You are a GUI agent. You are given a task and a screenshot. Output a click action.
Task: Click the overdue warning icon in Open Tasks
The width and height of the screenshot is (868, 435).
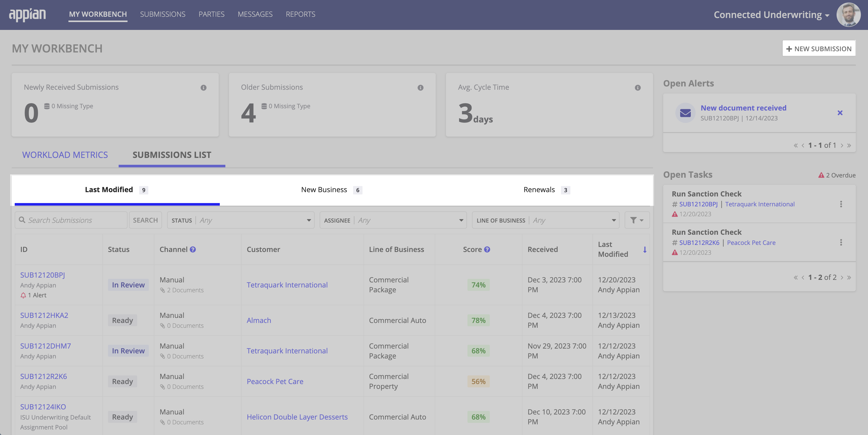[821, 175]
